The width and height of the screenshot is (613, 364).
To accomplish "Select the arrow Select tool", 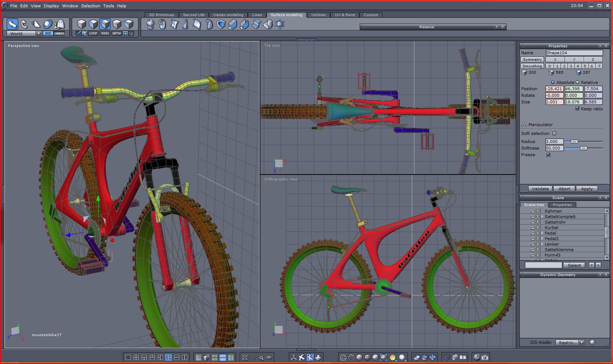I will [12, 24].
